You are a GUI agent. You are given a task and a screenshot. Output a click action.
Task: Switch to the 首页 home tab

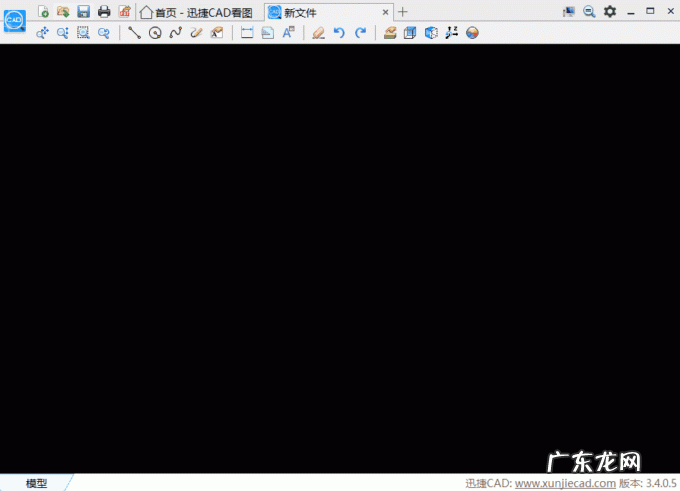coord(196,12)
